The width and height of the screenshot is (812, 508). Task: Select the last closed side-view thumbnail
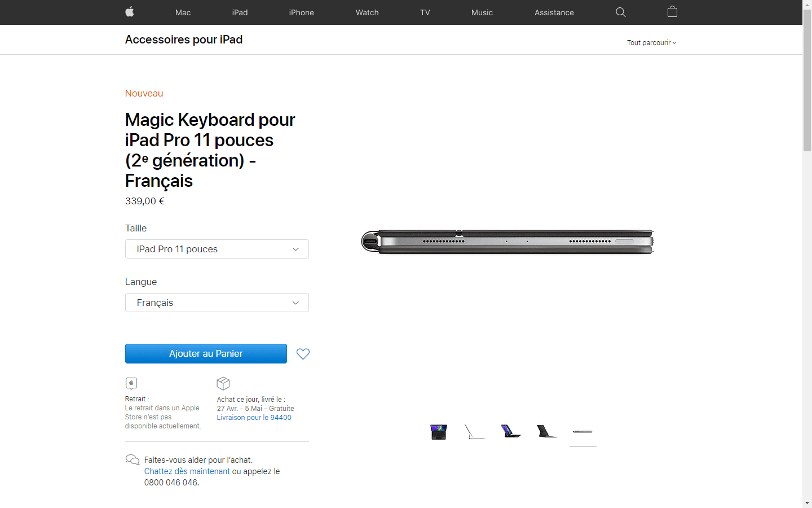[582, 432]
